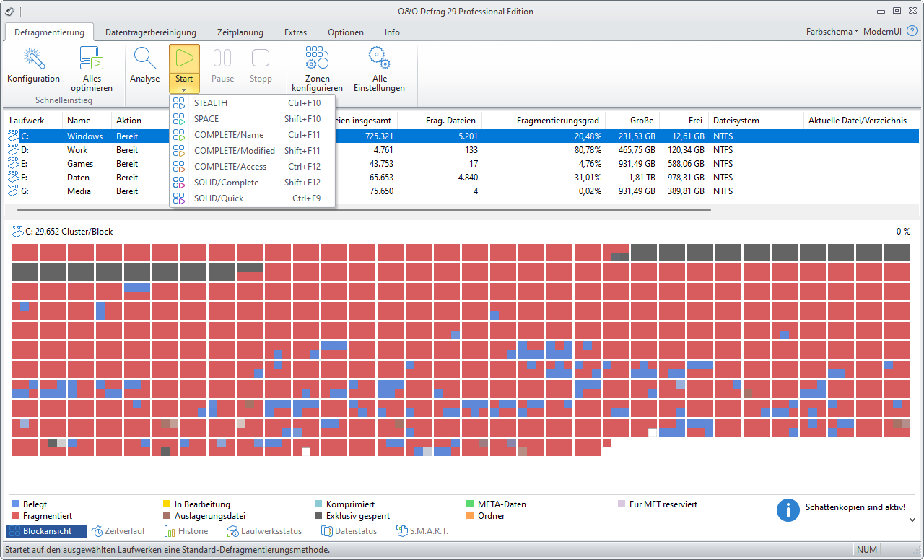The image size is (924, 560).
Task: Select the Work drive row
Action: pyautogui.click(x=462, y=149)
